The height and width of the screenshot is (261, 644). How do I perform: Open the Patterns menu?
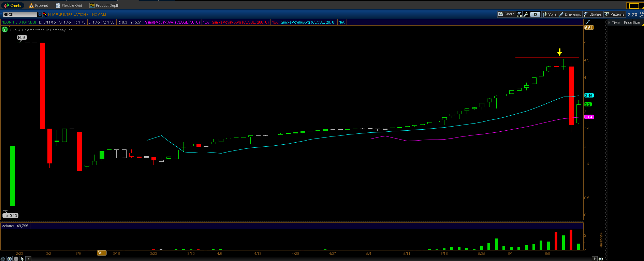614,14
